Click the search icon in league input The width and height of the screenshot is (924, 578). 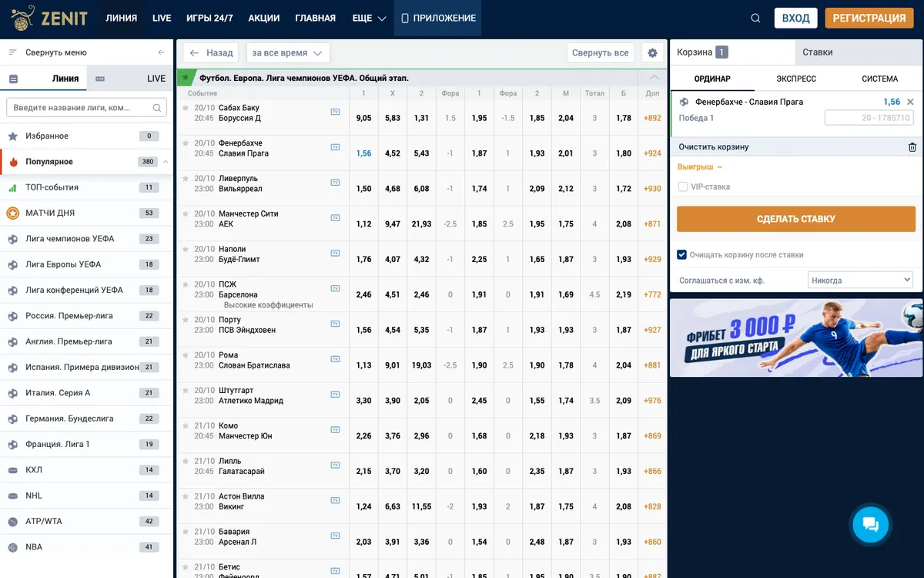(157, 108)
